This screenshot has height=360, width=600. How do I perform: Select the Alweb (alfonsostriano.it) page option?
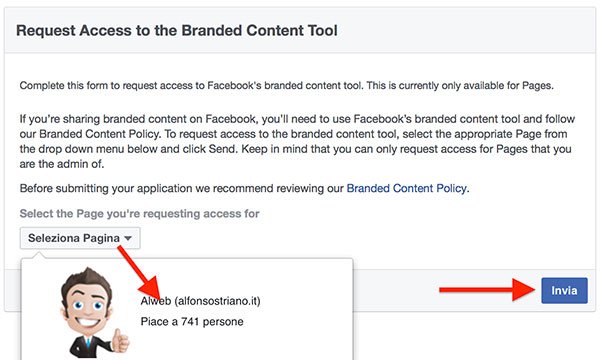[x=200, y=301]
